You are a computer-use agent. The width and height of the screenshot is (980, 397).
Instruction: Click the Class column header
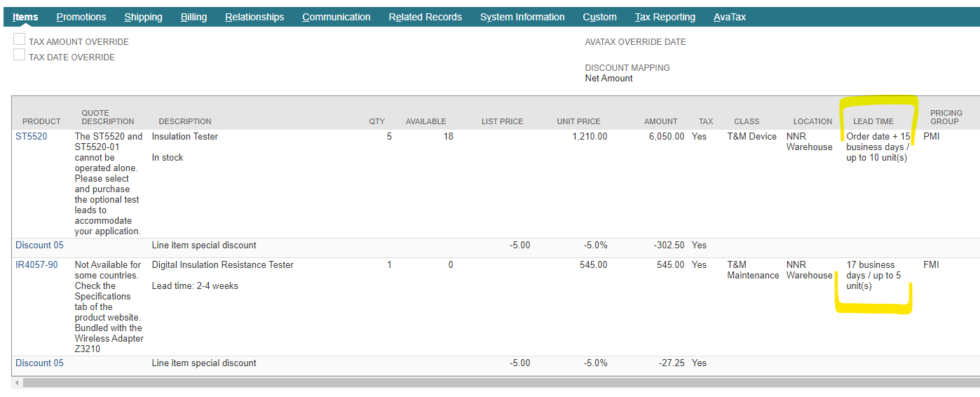[x=747, y=121]
